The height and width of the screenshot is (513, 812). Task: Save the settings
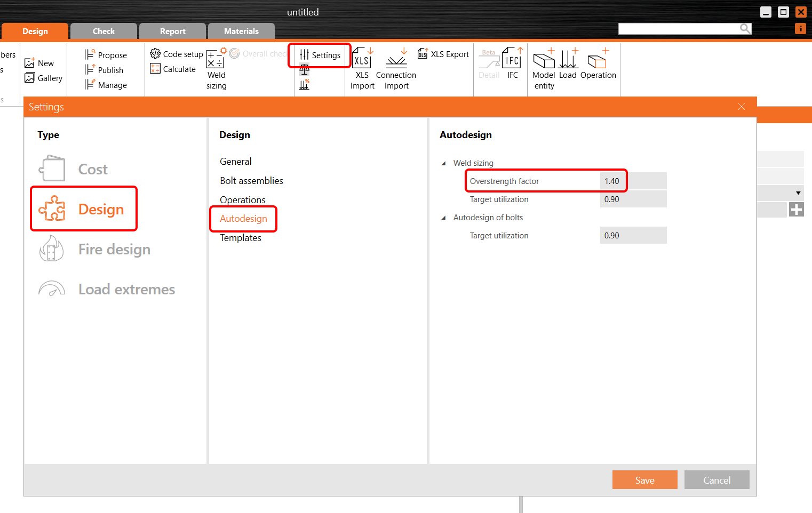coord(644,480)
